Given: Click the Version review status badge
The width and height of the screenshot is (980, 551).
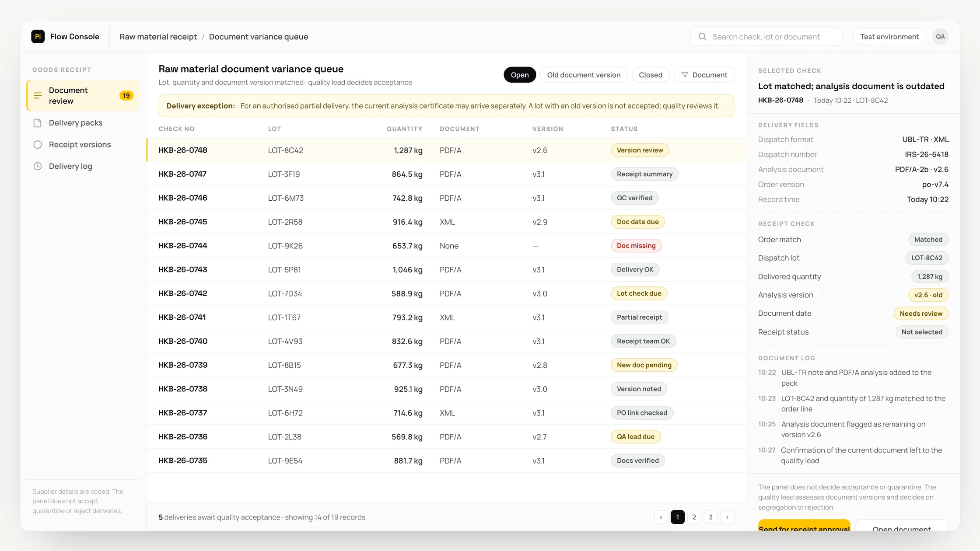Looking at the screenshot, I should coord(640,150).
